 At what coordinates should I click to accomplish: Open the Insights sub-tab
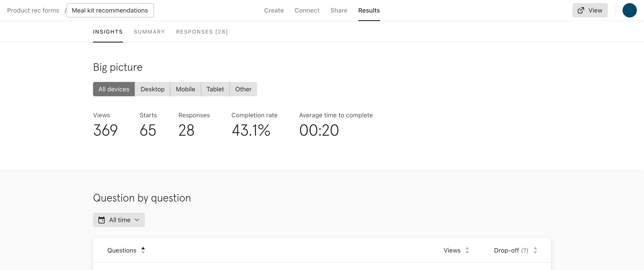[x=108, y=32]
